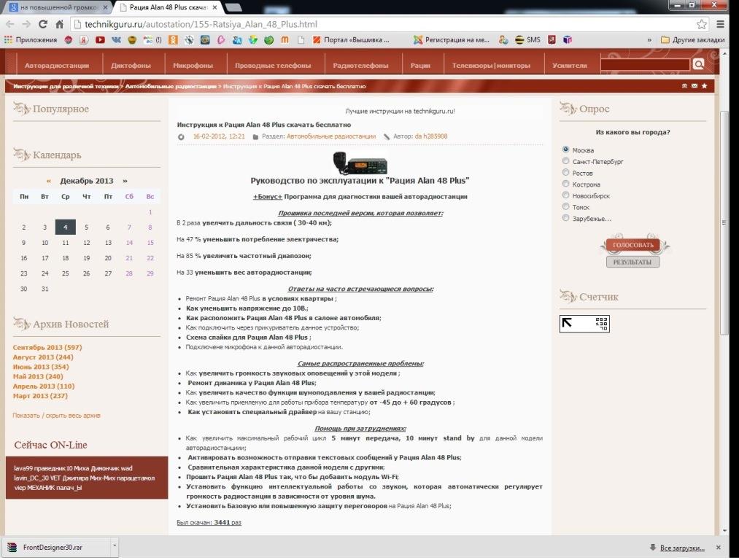Select the Новосибирск poll option

click(565, 195)
